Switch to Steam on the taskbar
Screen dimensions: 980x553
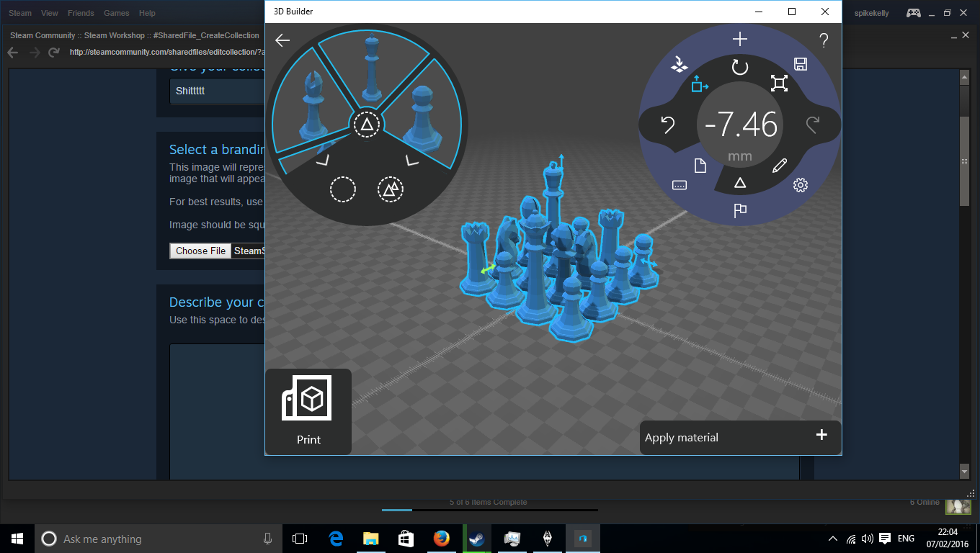tap(476, 539)
